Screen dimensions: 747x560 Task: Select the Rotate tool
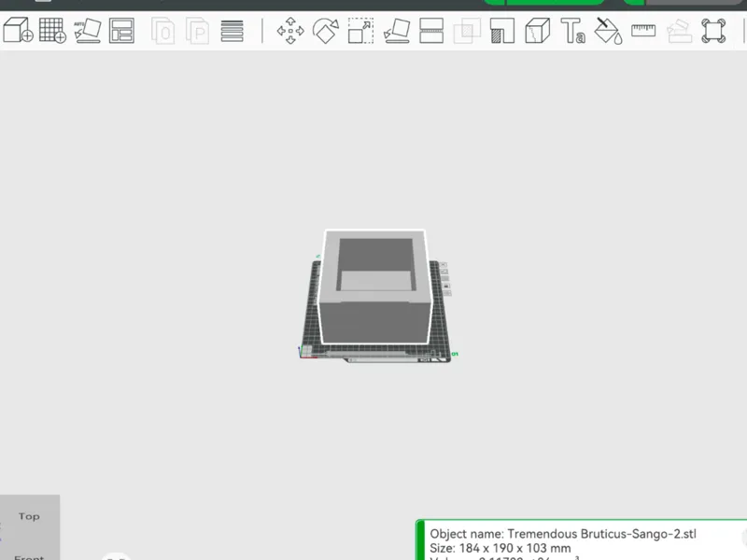point(326,31)
